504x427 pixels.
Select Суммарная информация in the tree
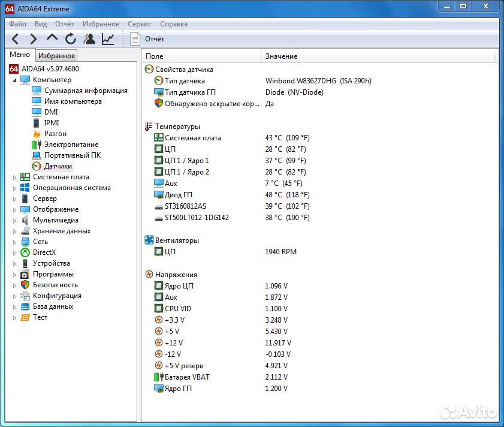click(x=86, y=91)
